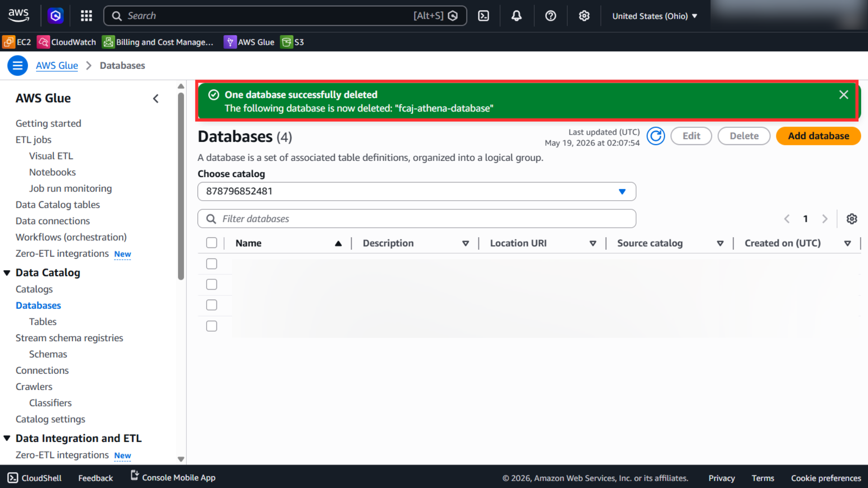Open Crawlers in the sidebar

pyautogui.click(x=34, y=387)
